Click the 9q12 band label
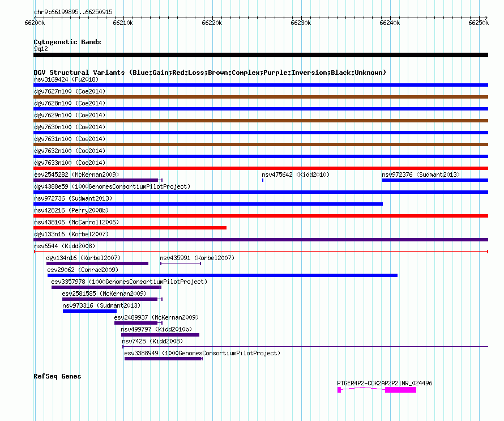Image resolution: width=504 pixels, height=421 pixels. [x=41, y=49]
